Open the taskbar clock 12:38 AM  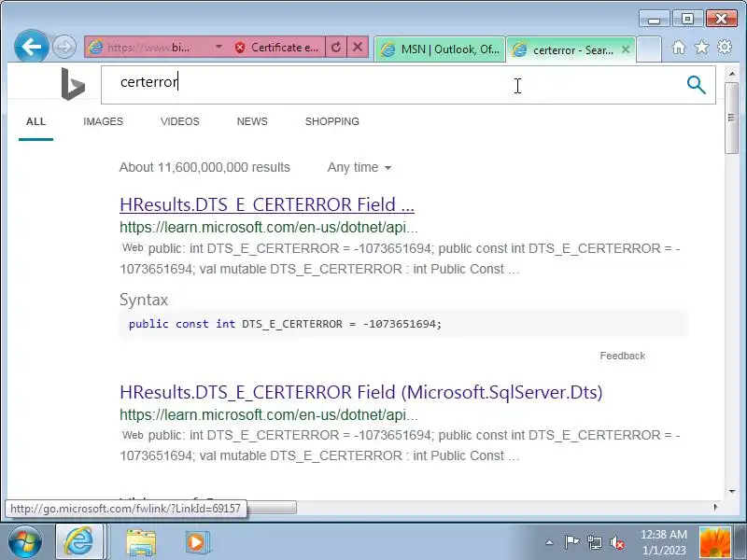point(664,542)
